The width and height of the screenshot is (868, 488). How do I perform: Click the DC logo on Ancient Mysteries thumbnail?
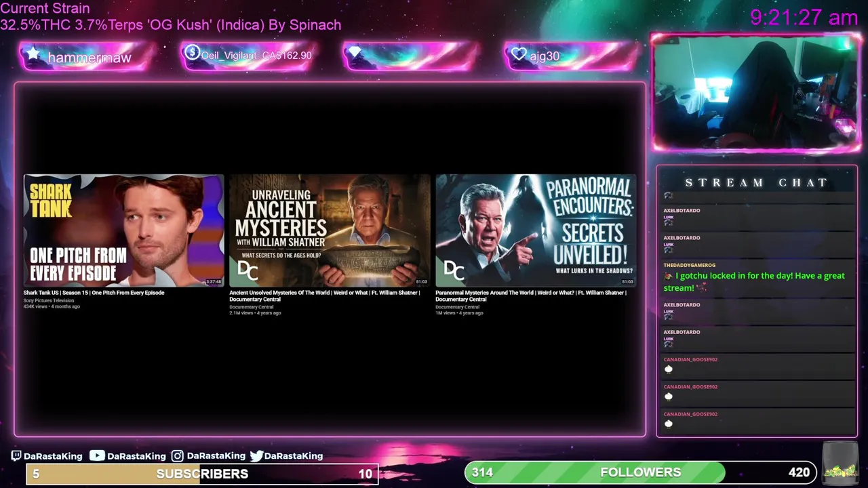[x=248, y=270]
